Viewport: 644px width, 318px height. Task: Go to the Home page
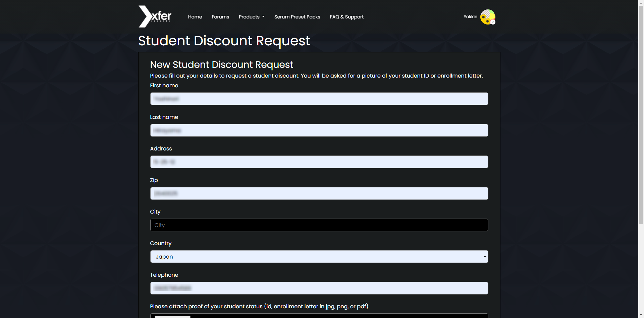click(x=195, y=17)
